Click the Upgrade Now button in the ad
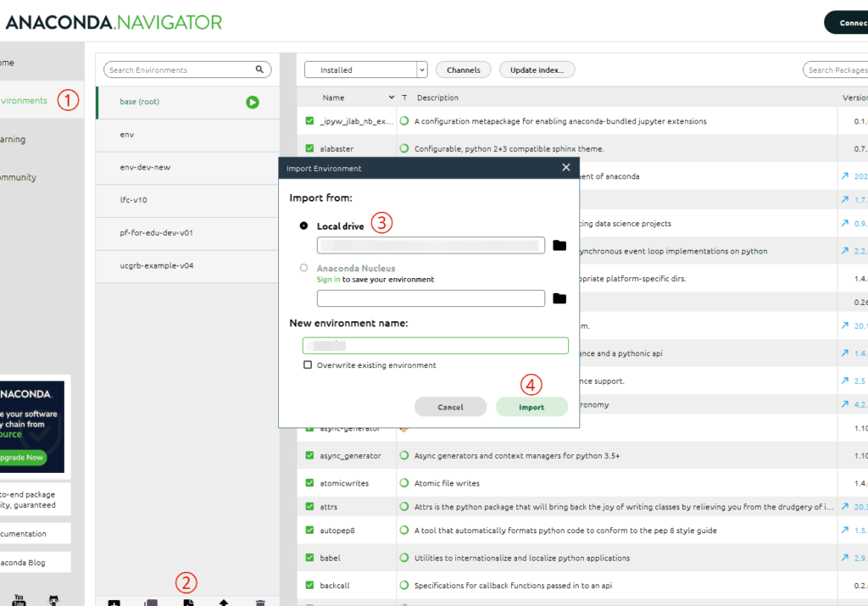This screenshot has height=606, width=868. pyautogui.click(x=23, y=457)
